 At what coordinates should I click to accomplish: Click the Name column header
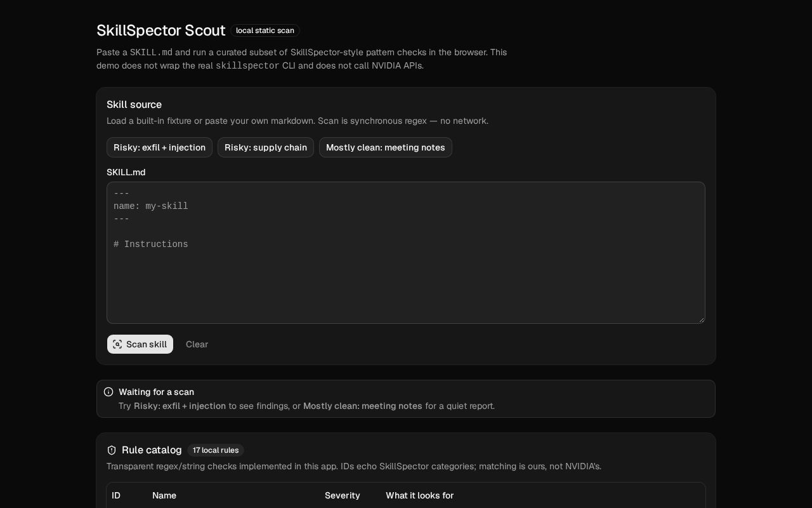coord(164,495)
